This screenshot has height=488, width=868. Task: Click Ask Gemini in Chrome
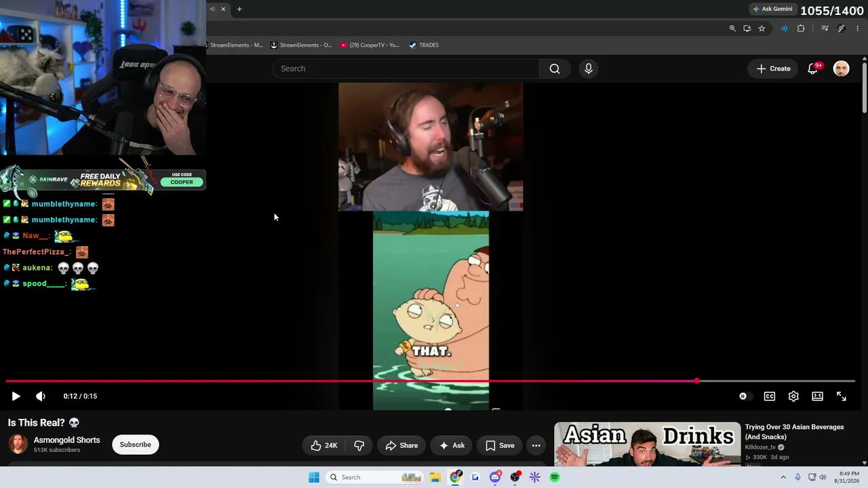(x=772, y=9)
